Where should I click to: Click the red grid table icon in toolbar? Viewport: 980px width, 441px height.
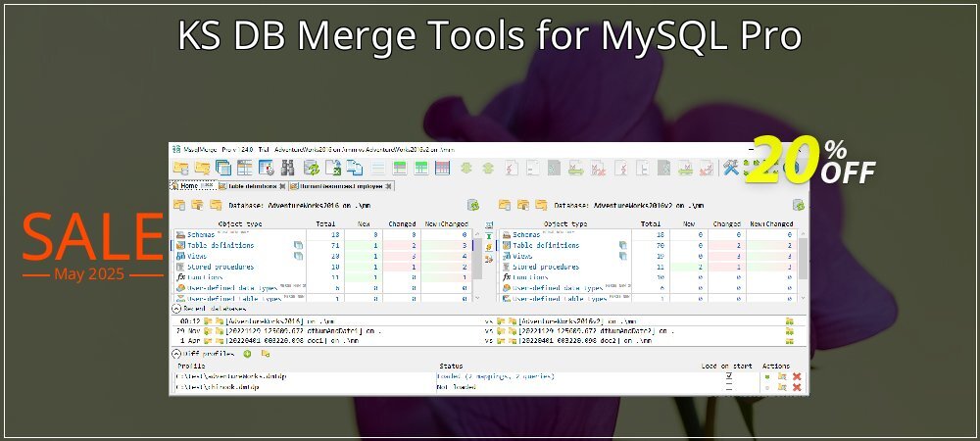(443, 168)
